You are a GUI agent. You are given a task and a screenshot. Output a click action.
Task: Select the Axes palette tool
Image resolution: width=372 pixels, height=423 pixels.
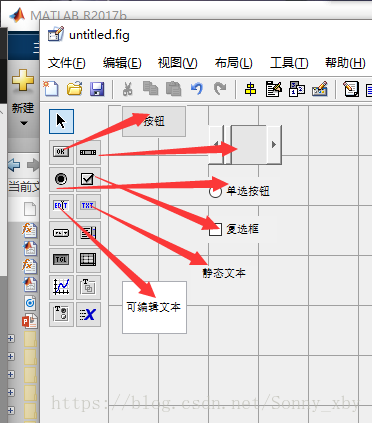pos(61,287)
